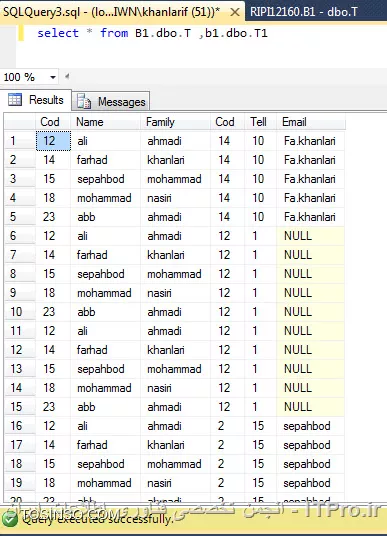Screen dimensions: 387x536
Task: Click the second Cod column header
Action: tap(228, 122)
